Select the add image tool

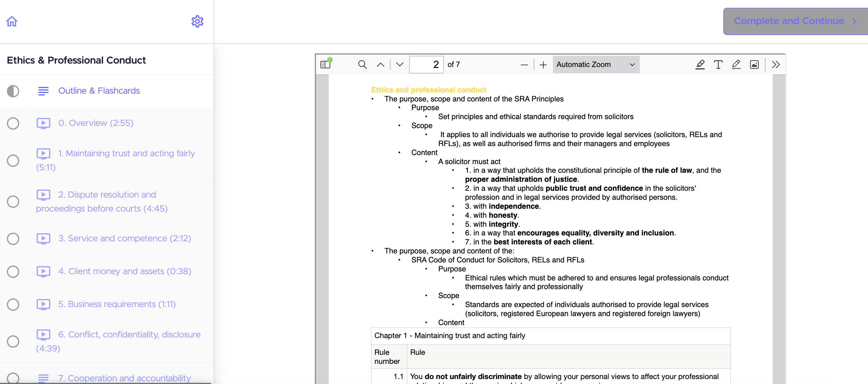754,64
